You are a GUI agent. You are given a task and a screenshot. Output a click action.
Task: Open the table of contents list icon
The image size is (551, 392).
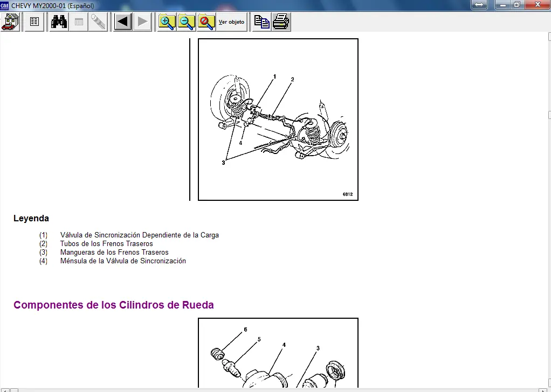point(34,22)
